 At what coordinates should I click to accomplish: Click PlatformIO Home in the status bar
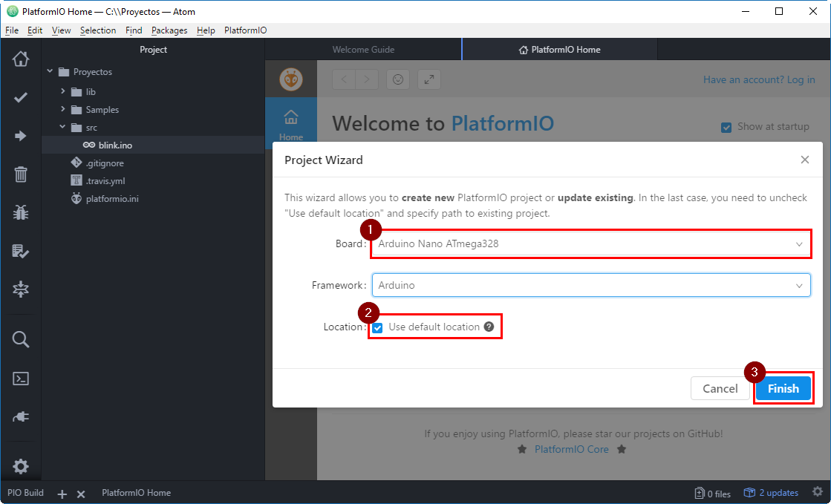[x=136, y=493]
